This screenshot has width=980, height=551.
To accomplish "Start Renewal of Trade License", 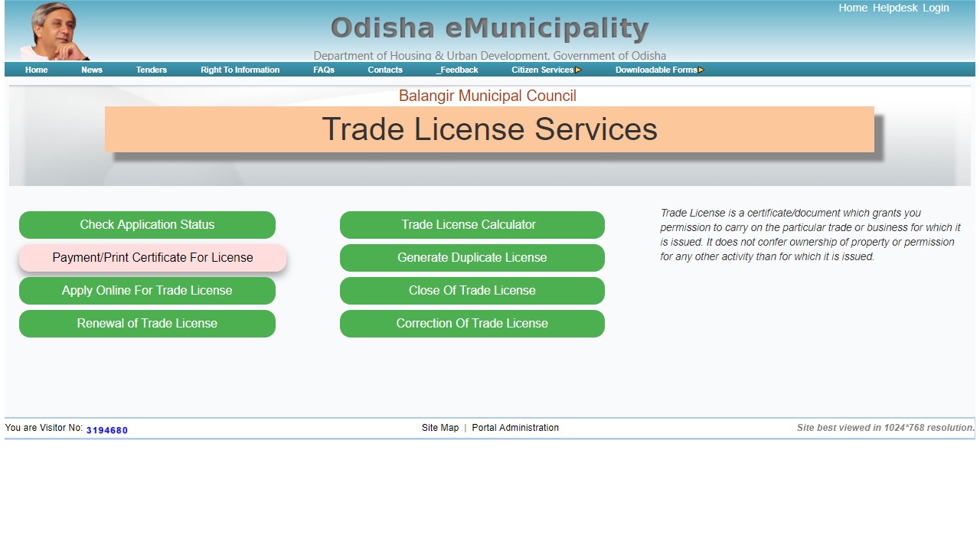I will pos(147,324).
